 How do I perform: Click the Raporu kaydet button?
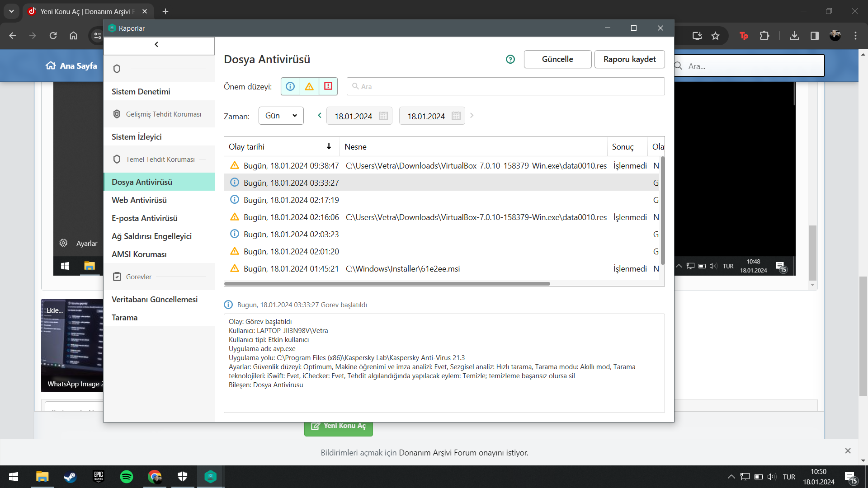tap(629, 59)
